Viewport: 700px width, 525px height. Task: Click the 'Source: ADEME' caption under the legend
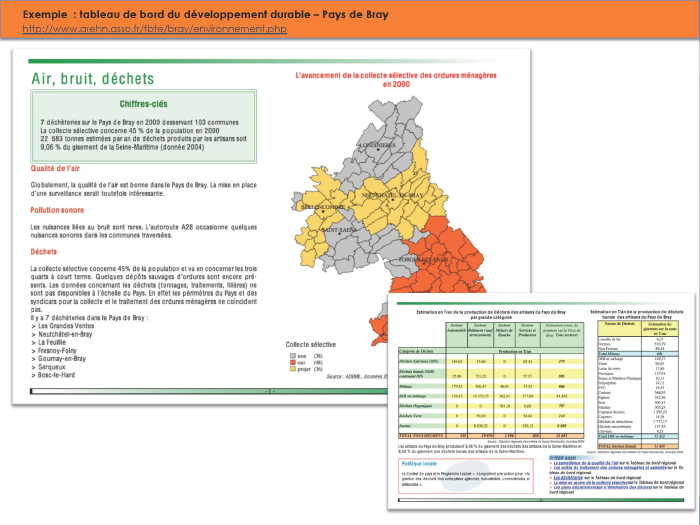pos(357,377)
